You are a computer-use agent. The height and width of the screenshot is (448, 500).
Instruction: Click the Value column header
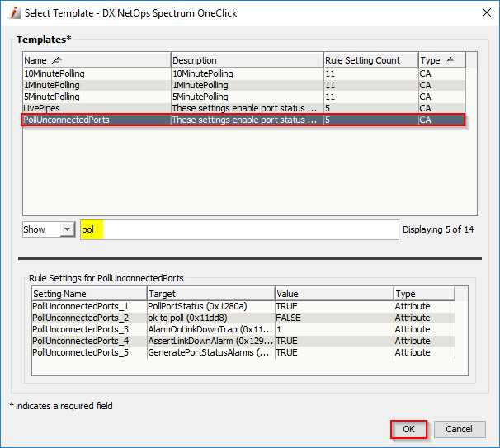(x=334, y=294)
